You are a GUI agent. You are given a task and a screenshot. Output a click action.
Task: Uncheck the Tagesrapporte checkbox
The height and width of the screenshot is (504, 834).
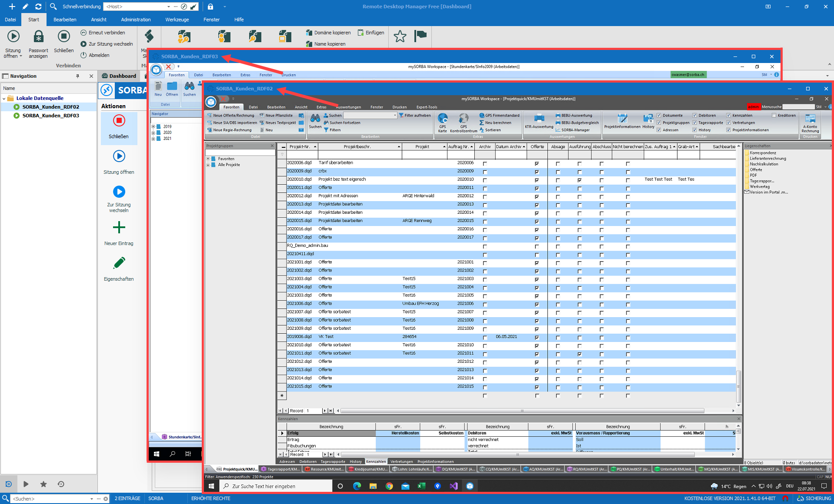point(695,123)
